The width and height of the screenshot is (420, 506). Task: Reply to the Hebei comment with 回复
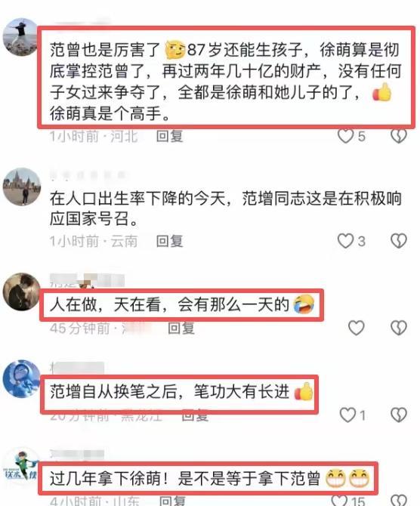(x=170, y=136)
